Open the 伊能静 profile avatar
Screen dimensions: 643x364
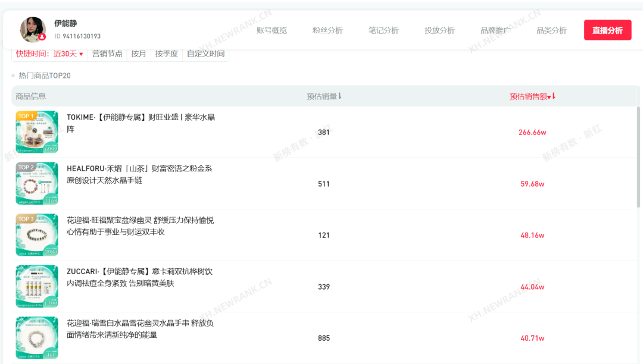33,30
